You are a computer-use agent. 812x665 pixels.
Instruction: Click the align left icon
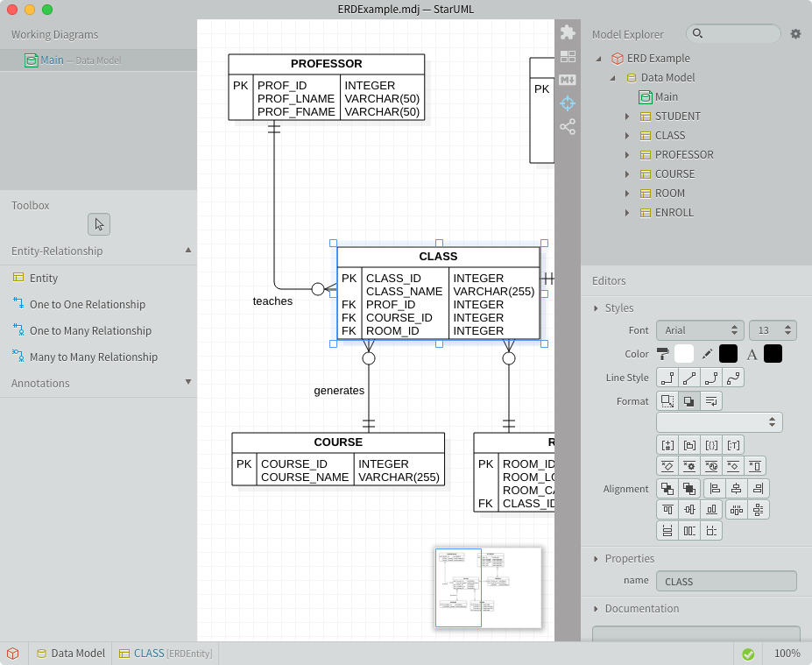click(714, 489)
